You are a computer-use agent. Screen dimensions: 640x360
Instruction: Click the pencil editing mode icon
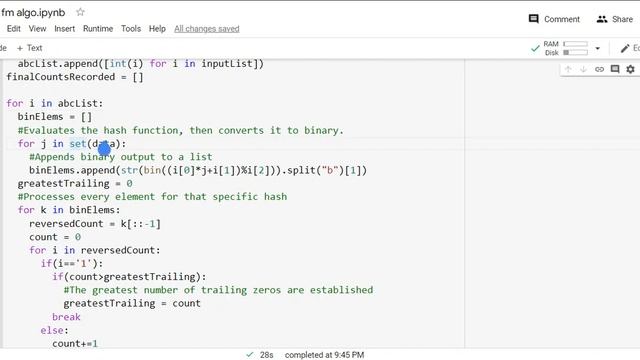tap(625, 48)
